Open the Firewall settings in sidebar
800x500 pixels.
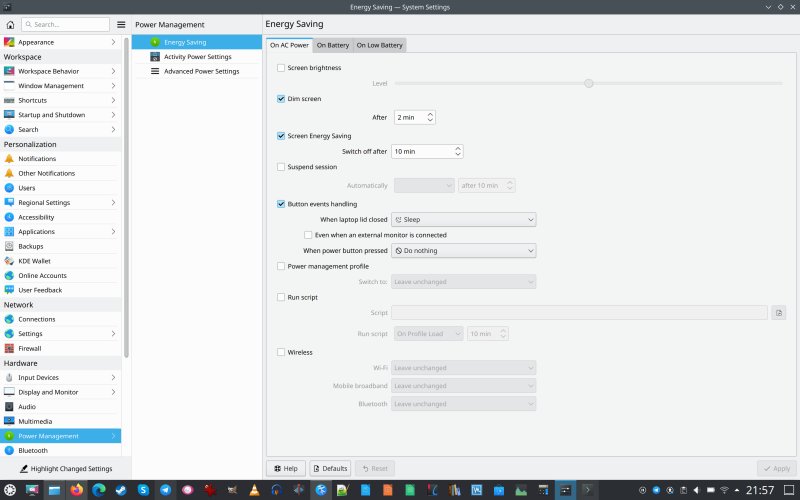pos(29,348)
